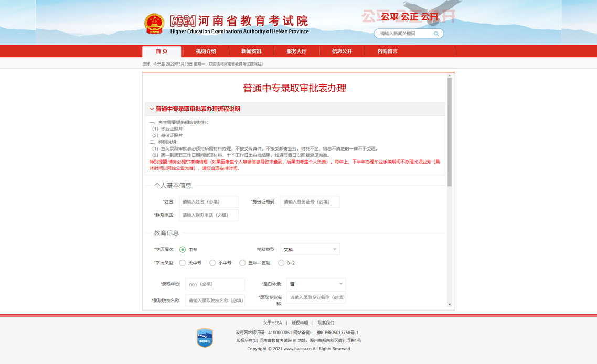Click the 姓名 input field
The image size is (597, 364).
(209, 202)
